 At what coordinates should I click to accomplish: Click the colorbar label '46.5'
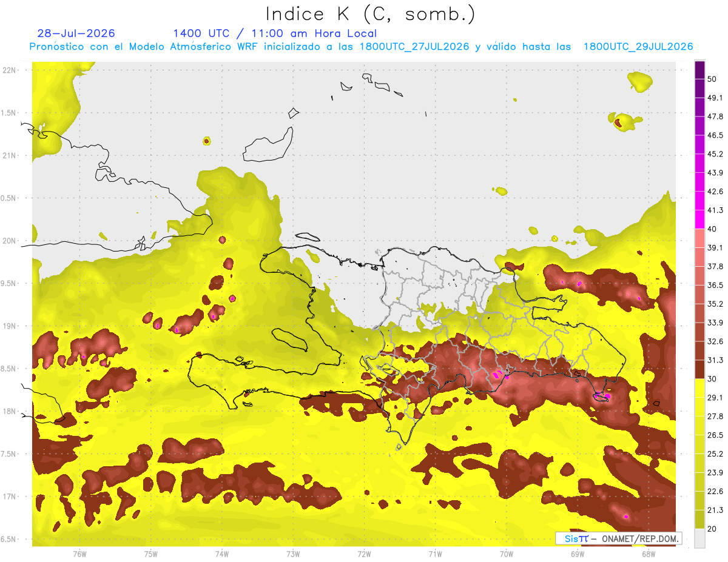pos(715,136)
